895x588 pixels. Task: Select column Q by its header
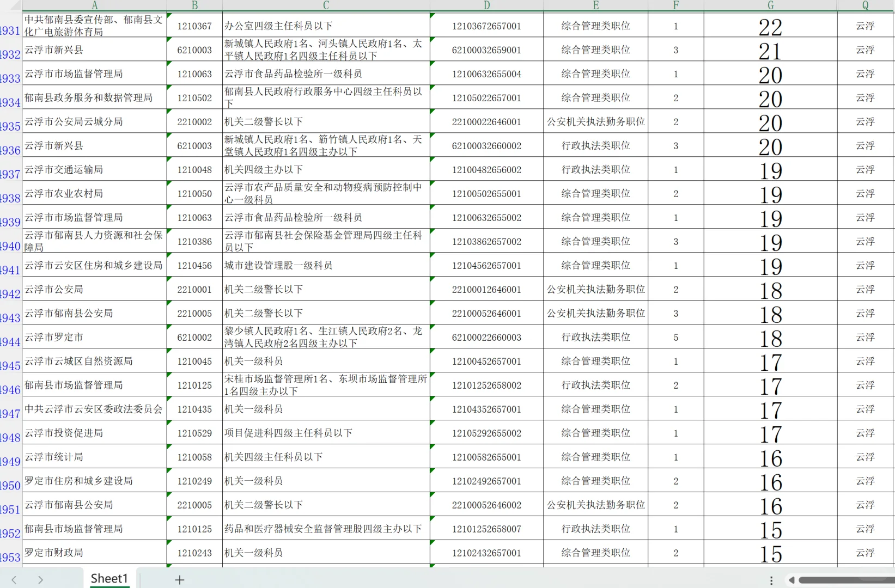coord(865,5)
